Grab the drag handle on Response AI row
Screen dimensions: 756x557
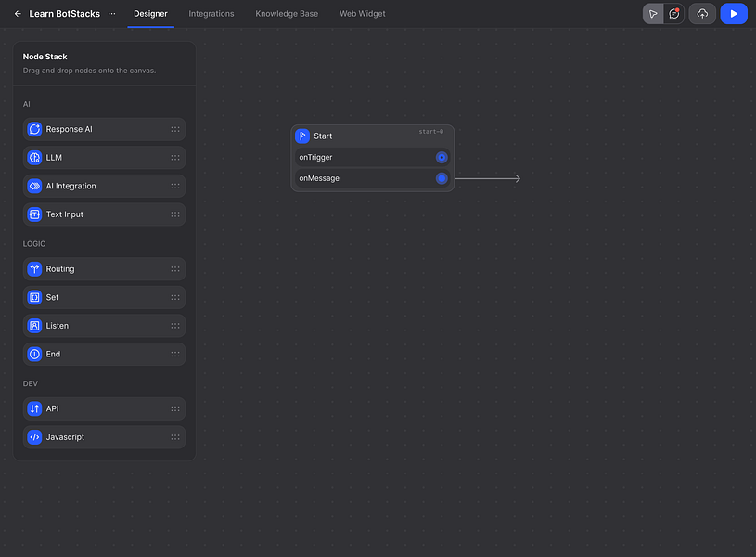175,129
